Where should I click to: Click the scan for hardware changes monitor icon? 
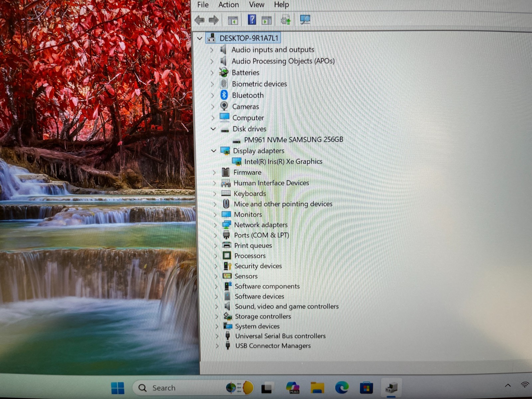(x=305, y=20)
